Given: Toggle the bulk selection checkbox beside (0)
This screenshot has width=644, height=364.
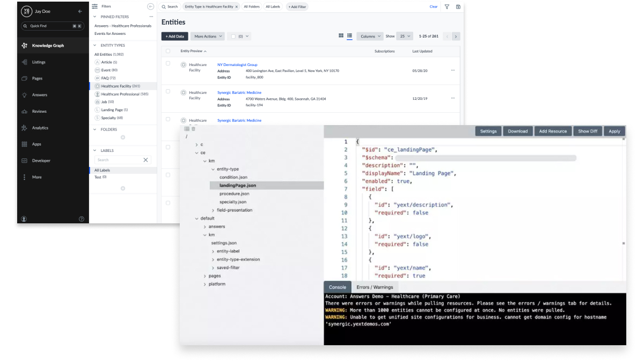Looking at the screenshot, I should click(x=233, y=37).
